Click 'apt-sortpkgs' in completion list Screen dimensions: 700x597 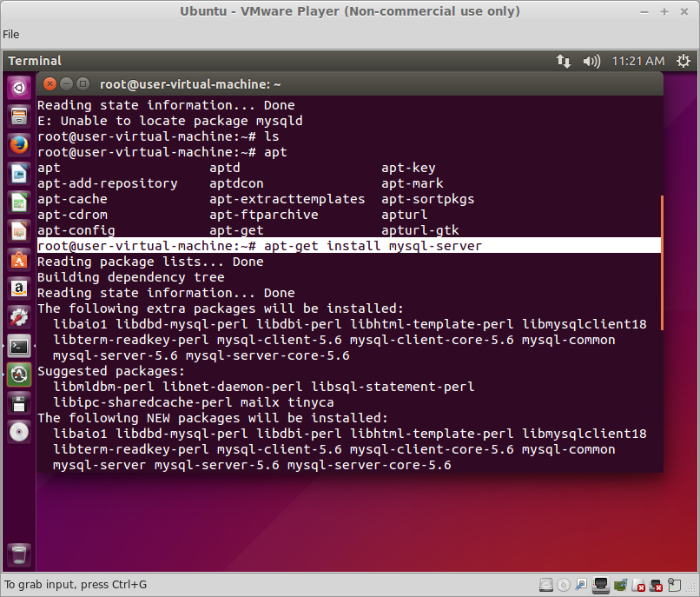[x=427, y=199]
